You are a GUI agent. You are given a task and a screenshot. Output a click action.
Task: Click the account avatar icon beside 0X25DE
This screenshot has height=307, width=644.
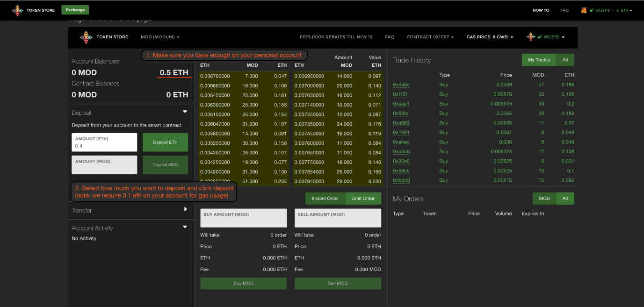530,37
